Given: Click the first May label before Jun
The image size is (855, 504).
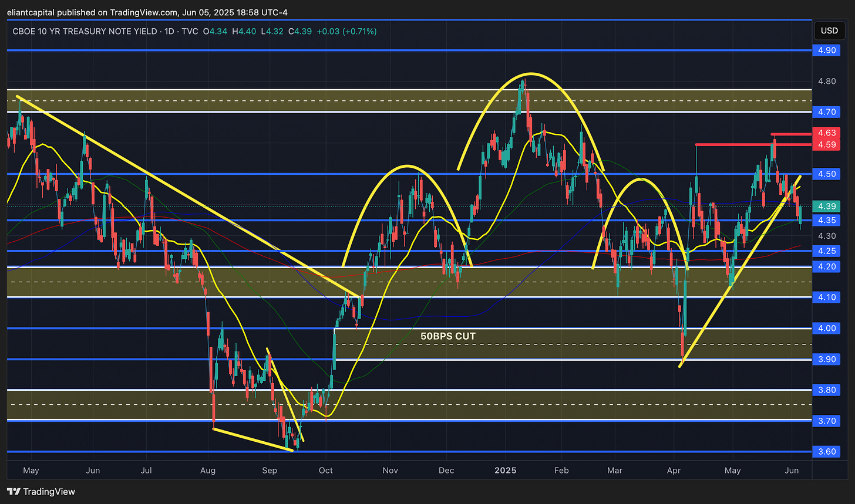Looking at the screenshot, I should coord(31,471).
